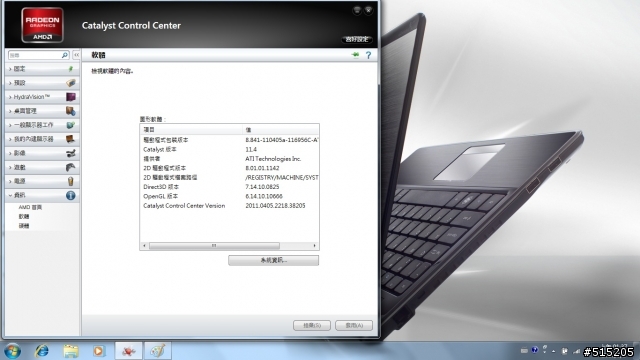This screenshot has height=360, width=640.
Task: Select the OpenGL 版本 row label
Action: (x=160, y=196)
